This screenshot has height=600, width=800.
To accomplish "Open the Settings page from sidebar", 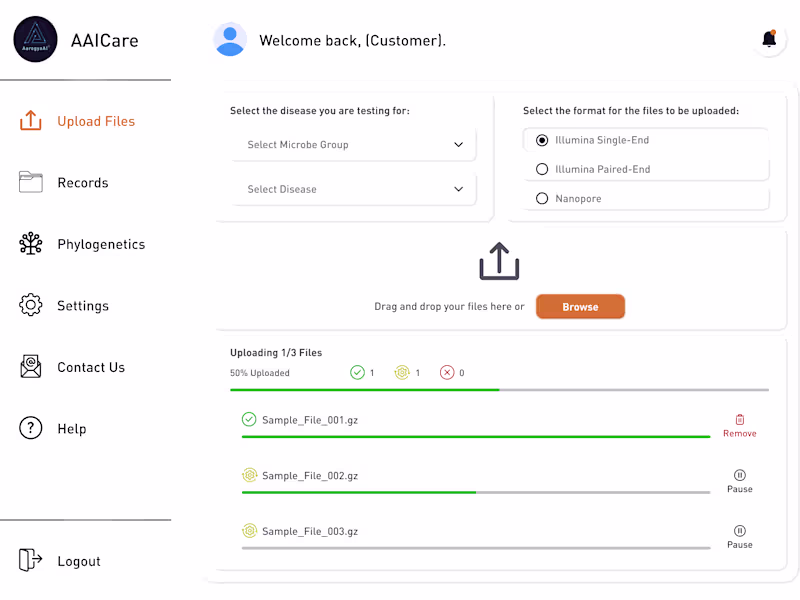I will pos(82,306).
